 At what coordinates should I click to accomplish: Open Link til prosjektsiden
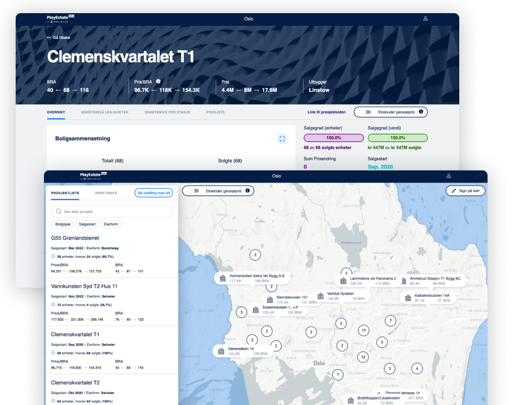(326, 112)
